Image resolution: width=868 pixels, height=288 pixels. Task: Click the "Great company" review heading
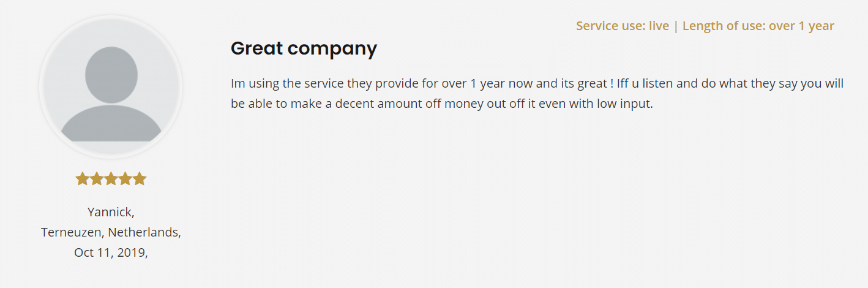(x=304, y=48)
